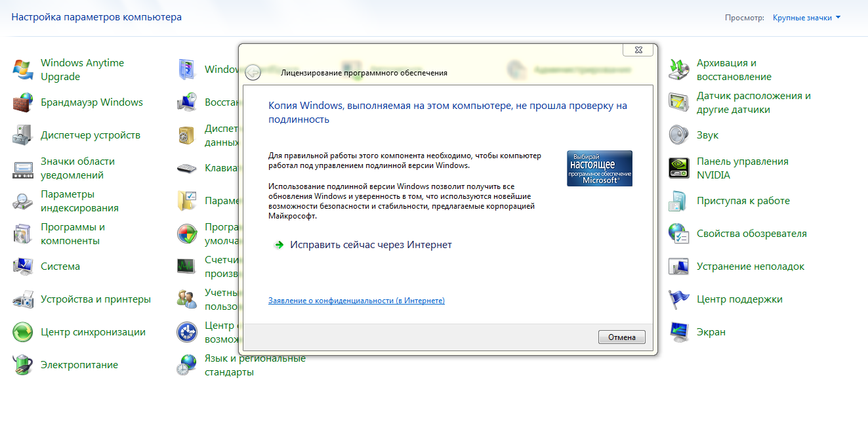The height and width of the screenshot is (424, 868).
Task: Click 'Исправить сейчас через Интернет' link
Action: pos(371,245)
